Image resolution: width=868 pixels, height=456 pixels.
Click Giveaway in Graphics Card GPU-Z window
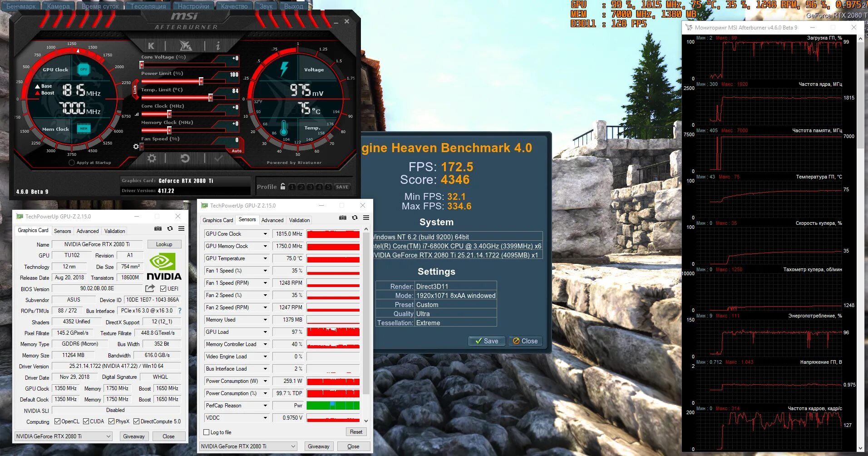pos(134,436)
